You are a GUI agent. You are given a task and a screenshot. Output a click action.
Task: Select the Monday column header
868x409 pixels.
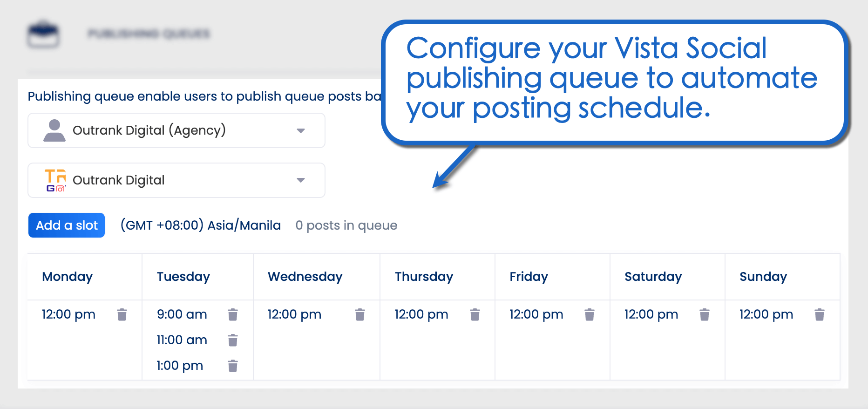[68, 277]
